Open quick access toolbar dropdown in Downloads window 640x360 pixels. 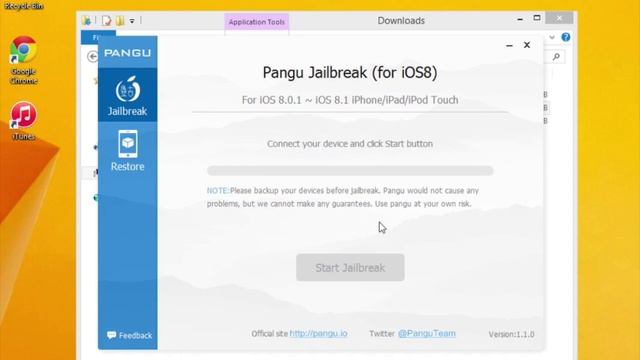[x=132, y=21]
